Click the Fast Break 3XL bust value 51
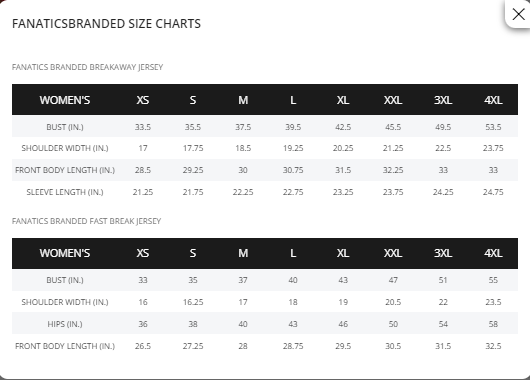Viewport: 530px width, 380px height. pos(443,280)
